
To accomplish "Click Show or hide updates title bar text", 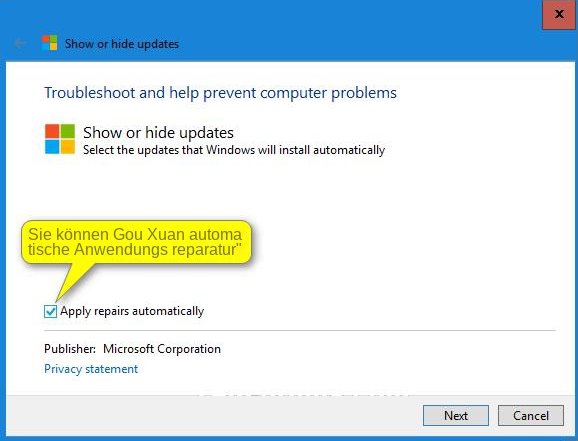I will coord(122,44).
